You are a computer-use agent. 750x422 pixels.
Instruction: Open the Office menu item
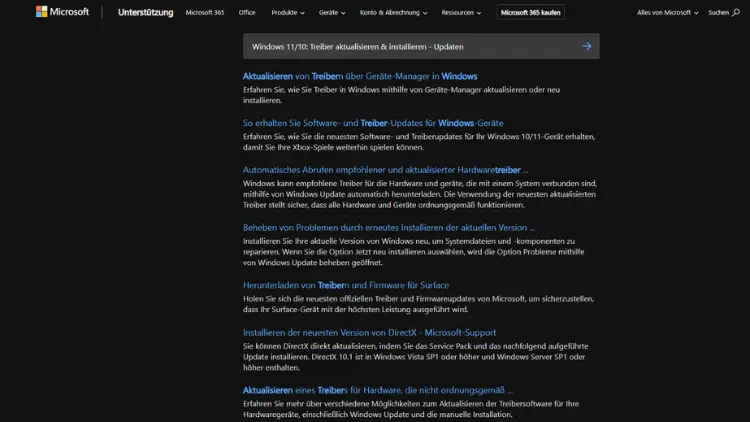247,12
